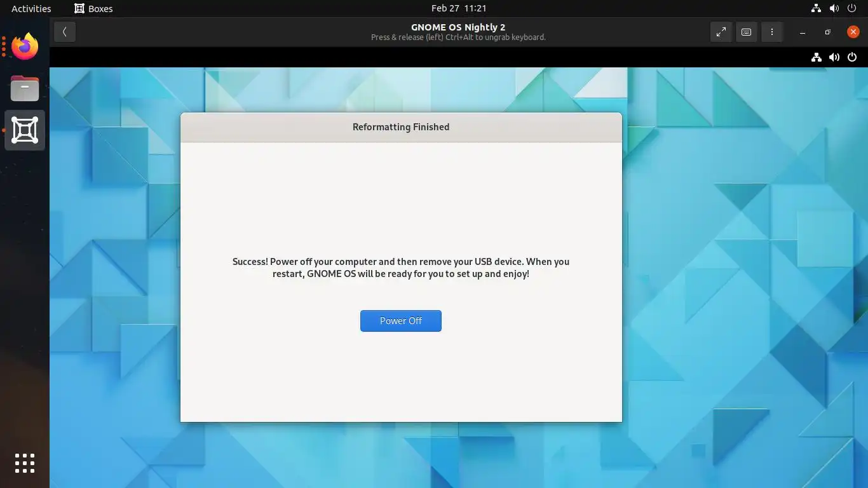Viewport: 868px width, 488px height.
Task: Click guest OS network icon
Action: coord(817,57)
